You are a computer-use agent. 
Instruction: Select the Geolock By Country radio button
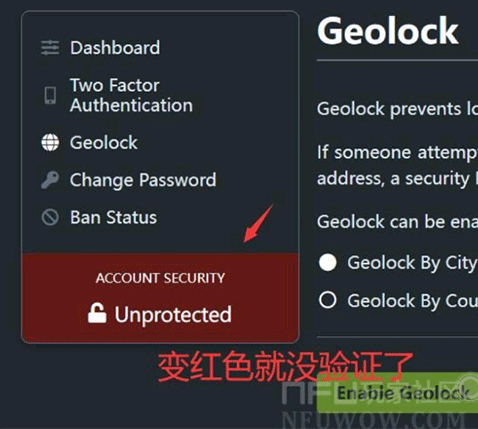tap(328, 300)
